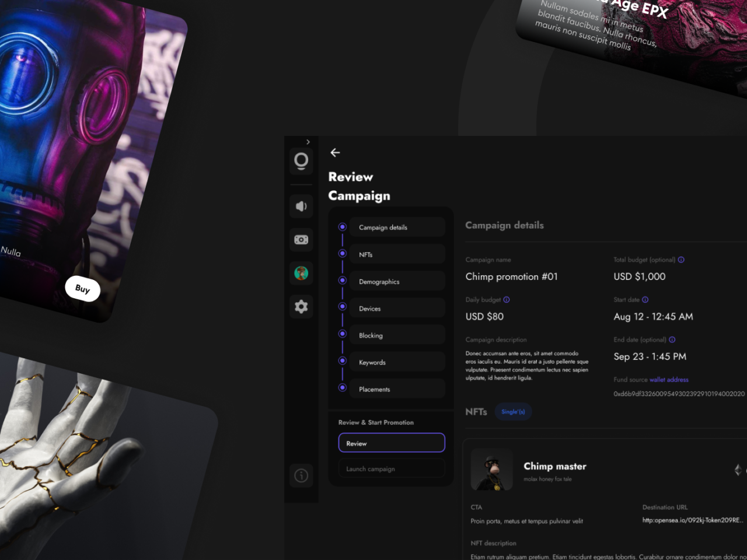
Task: Click info icon next to Daily budget
Action: pos(507,300)
